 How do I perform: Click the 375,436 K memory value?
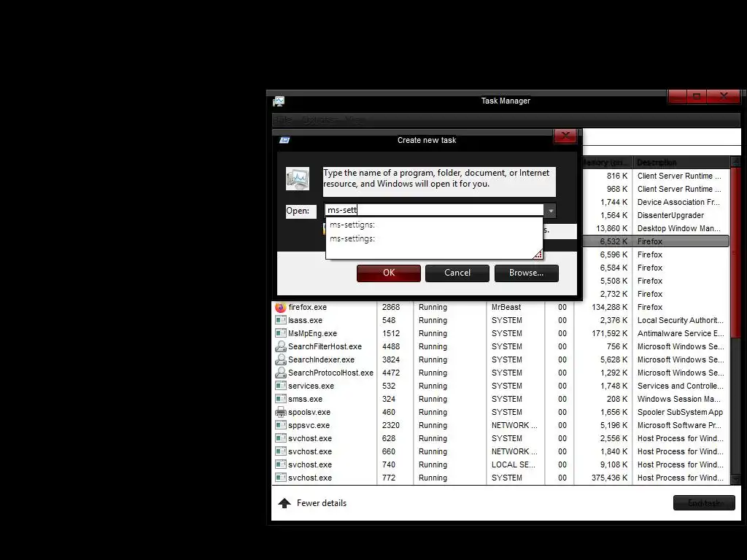click(x=609, y=478)
